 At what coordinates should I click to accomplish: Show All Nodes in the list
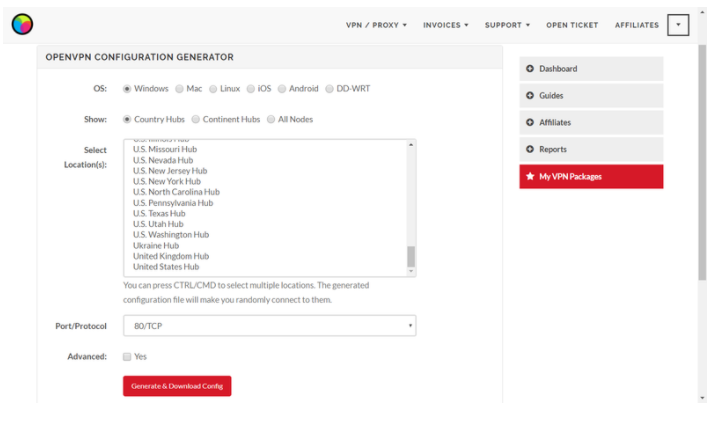(271, 119)
